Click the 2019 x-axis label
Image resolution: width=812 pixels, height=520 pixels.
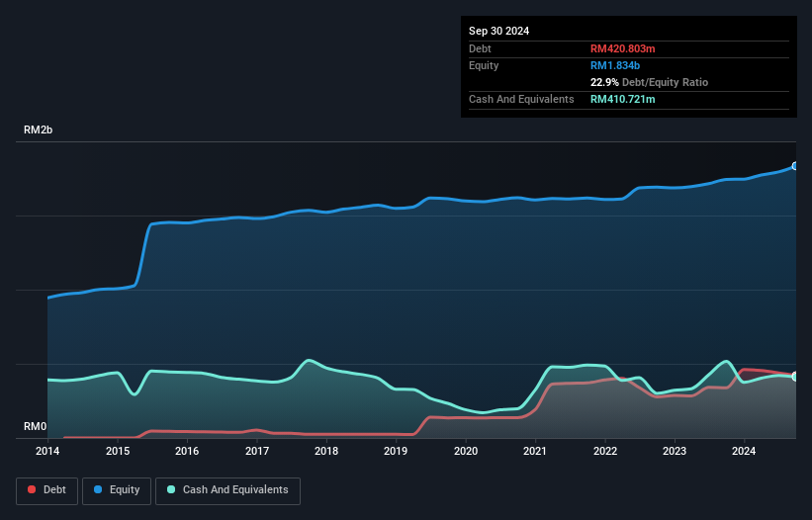point(396,451)
